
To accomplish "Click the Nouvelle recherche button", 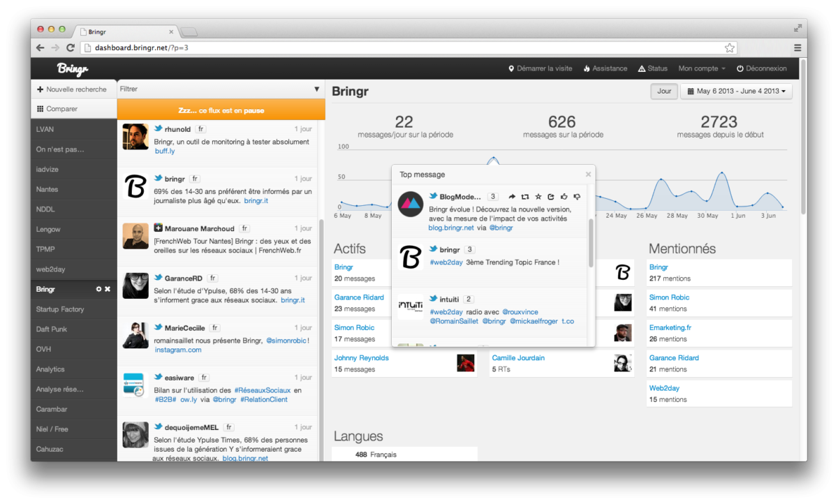I will [72, 89].
